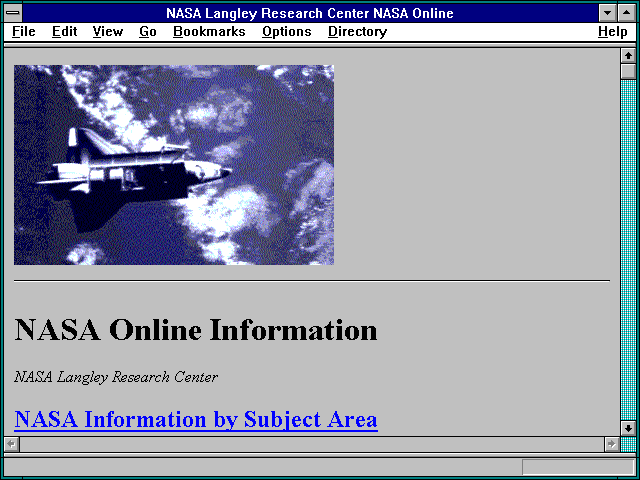Click the vertical scrollbar thumb

628,71
